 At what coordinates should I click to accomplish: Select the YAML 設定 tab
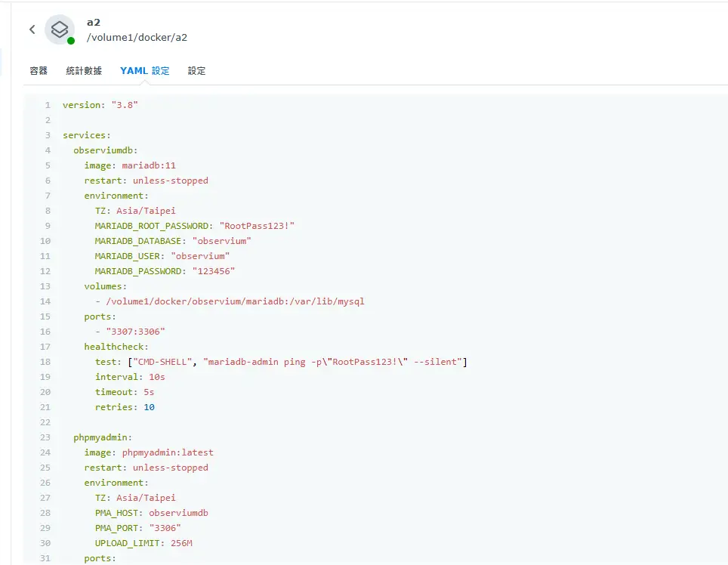click(x=145, y=70)
